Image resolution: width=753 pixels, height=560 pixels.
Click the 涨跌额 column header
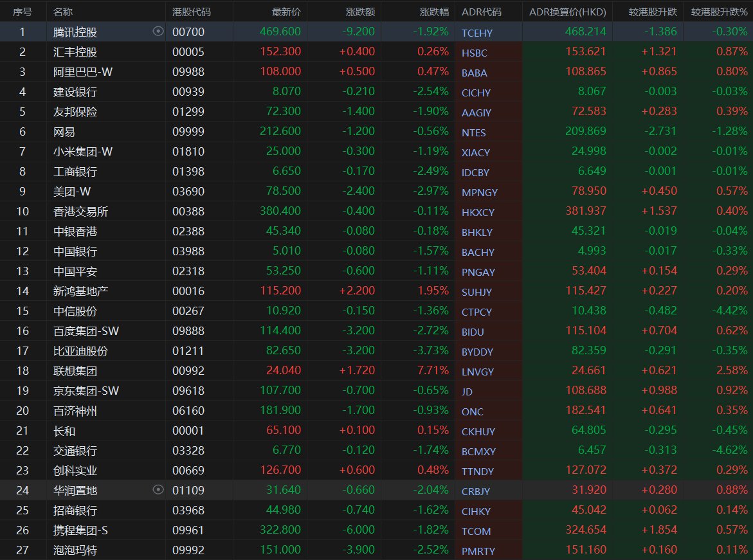[x=360, y=12]
